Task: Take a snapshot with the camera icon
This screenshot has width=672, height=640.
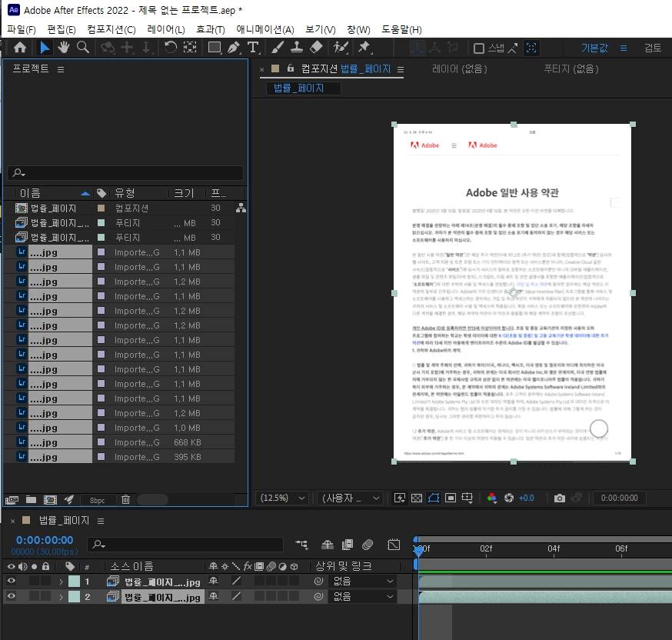Action: (x=559, y=498)
